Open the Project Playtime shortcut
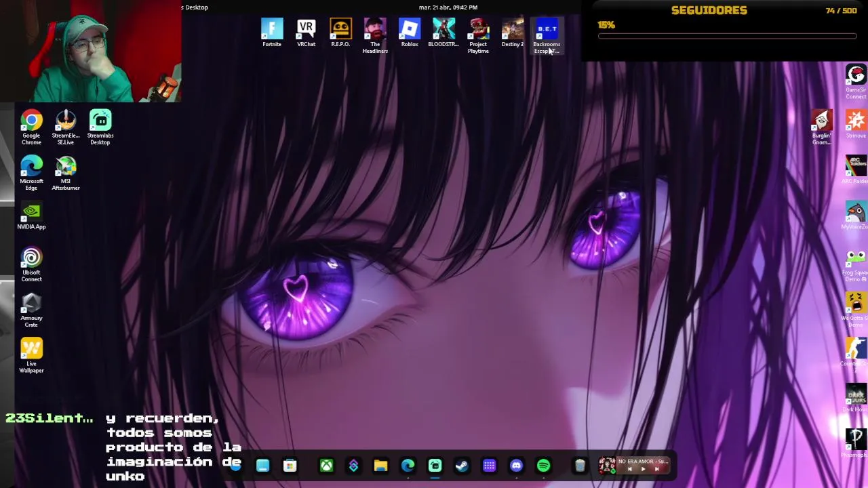 (478, 36)
